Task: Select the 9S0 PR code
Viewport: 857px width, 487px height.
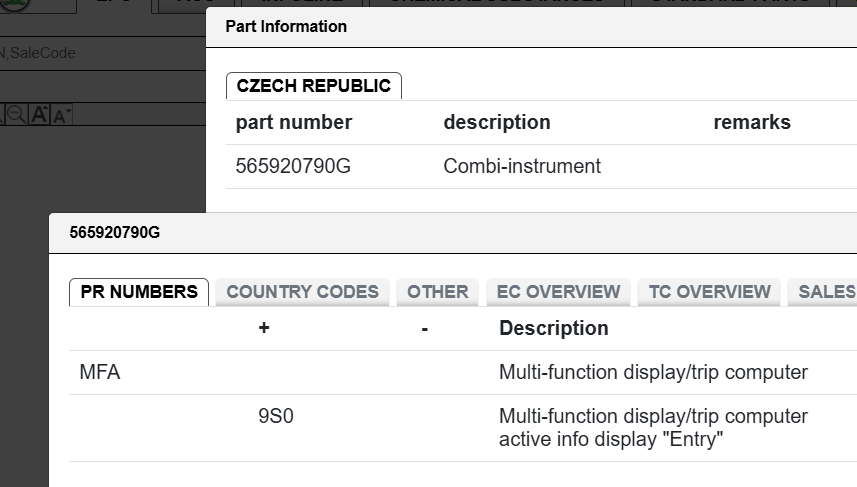Action: [x=276, y=416]
